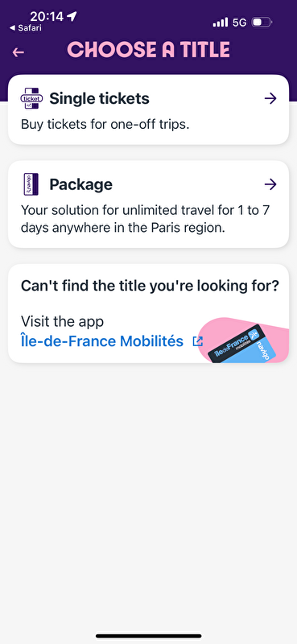The width and height of the screenshot is (297, 644).
Task: Tap the external link icon after Mobilités
Action: point(197,341)
